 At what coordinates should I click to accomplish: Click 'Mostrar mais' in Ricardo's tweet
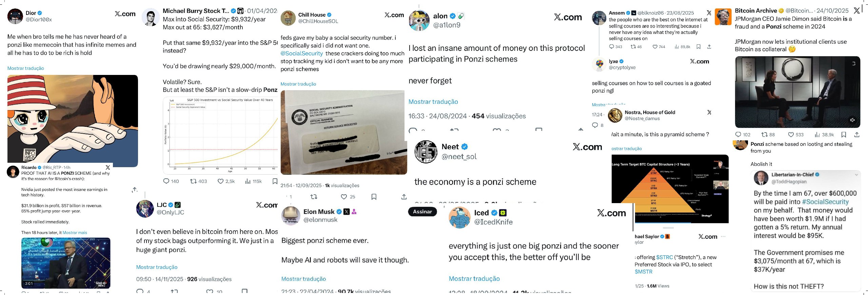[x=75, y=232]
